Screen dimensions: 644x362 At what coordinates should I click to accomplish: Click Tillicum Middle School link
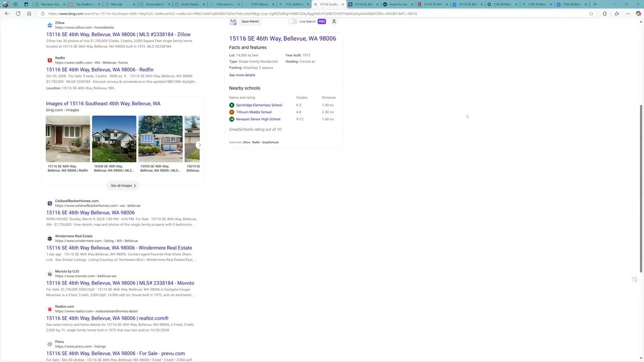(254, 112)
